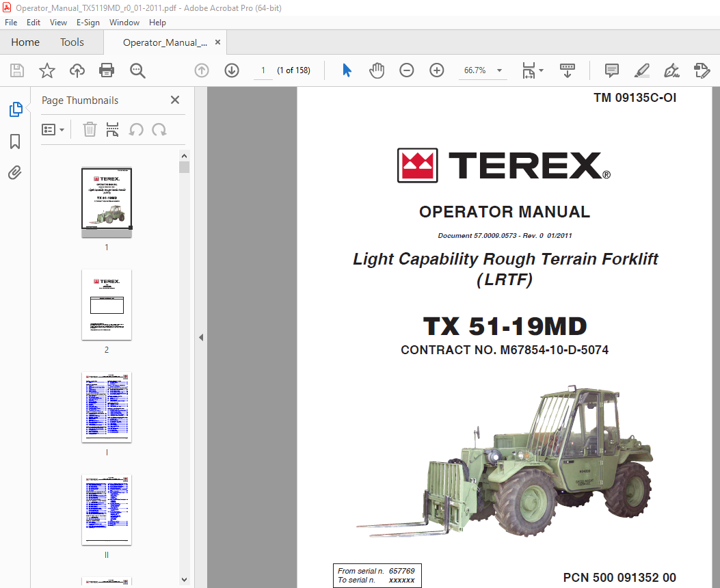Select the Operator_Manual document tab
Screen dimensions: 720x588
pyautogui.click(x=165, y=42)
